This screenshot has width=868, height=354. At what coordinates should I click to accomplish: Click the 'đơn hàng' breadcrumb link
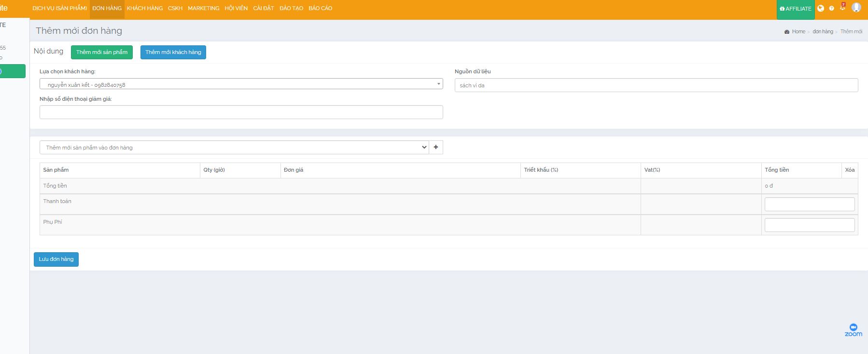823,32
